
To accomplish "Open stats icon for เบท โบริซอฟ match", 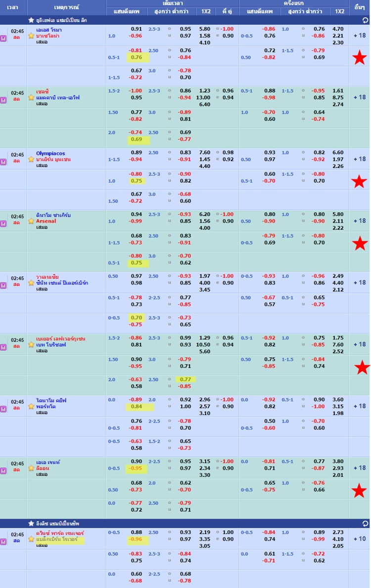I will point(3,347).
